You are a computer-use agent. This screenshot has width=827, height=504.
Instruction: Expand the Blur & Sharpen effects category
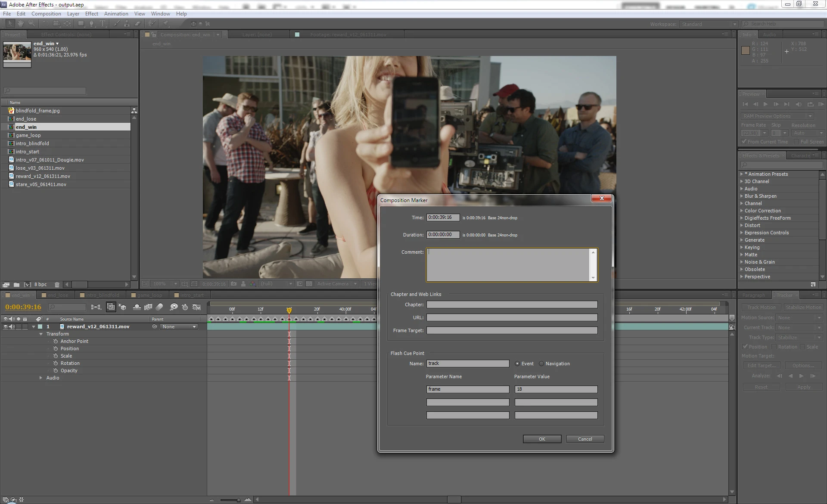[x=742, y=196]
